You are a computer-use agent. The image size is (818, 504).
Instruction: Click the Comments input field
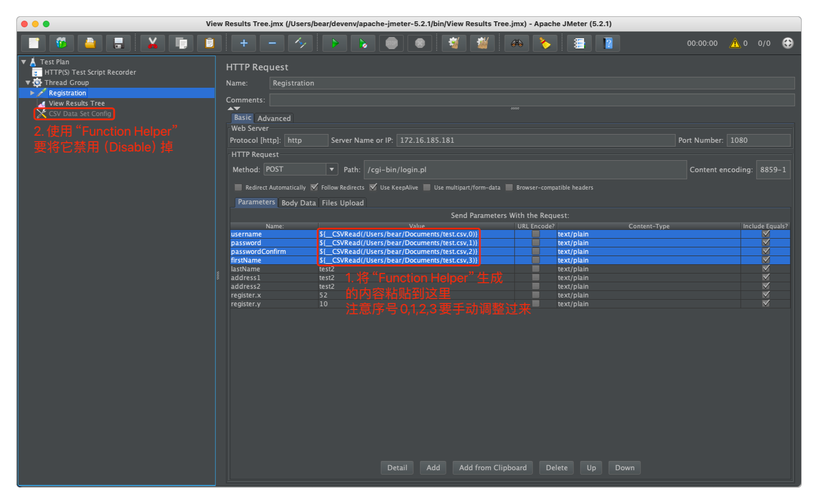click(x=532, y=100)
